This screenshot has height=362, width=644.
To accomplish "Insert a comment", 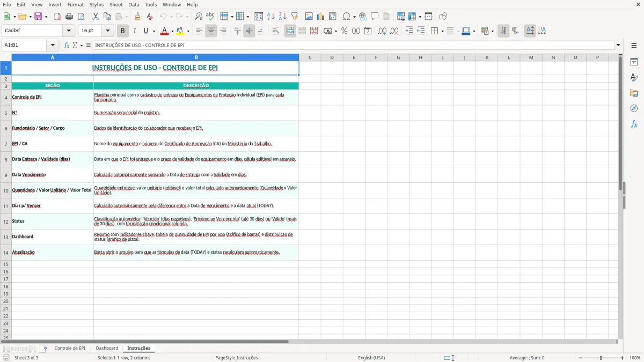I will tap(375, 17).
